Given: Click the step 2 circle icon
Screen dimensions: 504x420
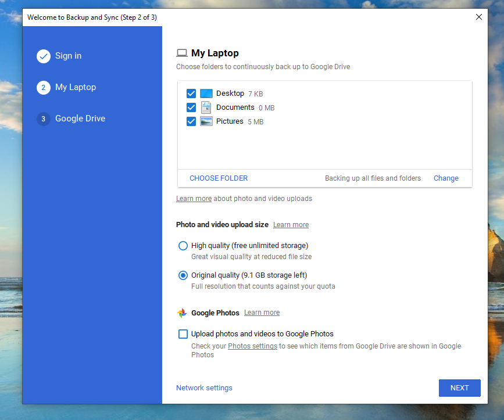Looking at the screenshot, I should 44,88.
